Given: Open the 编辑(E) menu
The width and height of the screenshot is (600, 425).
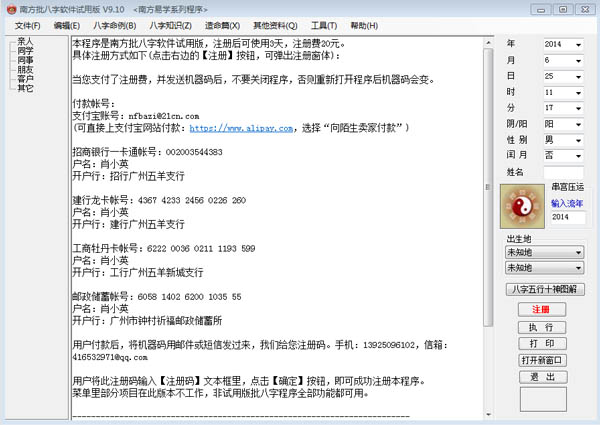Looking at the screenshot, I should coord(67,26).
